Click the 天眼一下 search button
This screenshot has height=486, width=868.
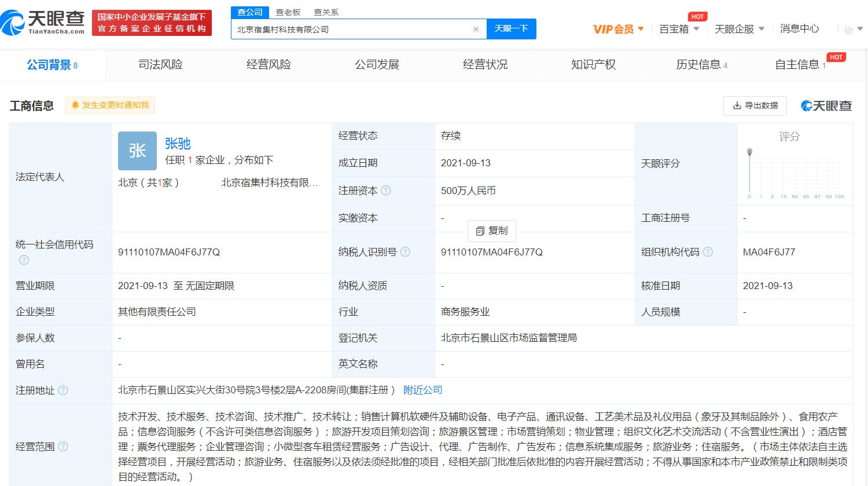click(x=512, y=29)
